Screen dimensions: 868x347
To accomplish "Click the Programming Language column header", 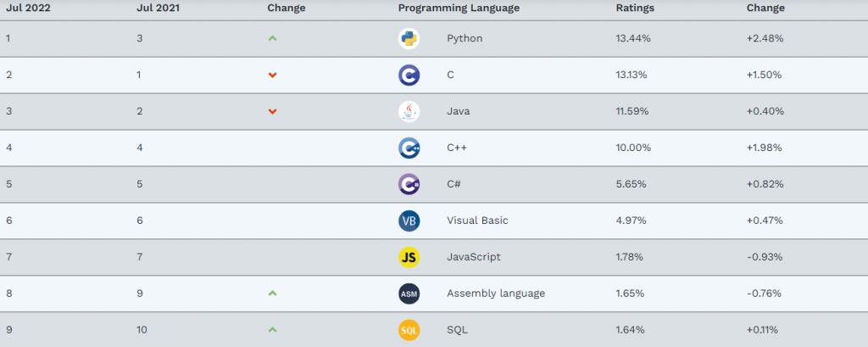I will pyautogui.click(x=459, y=8).
